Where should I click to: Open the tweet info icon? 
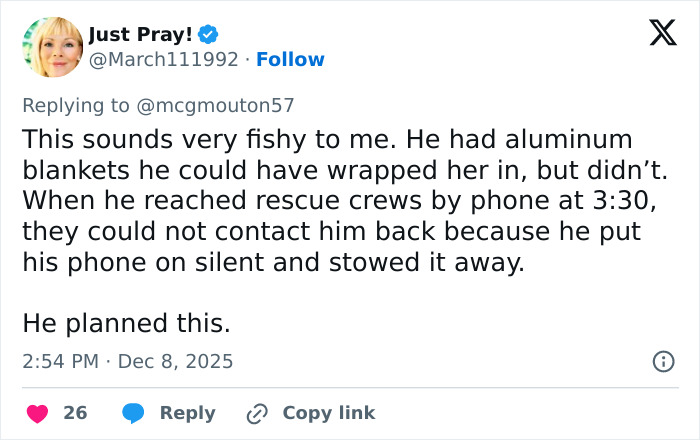[662, 361]
